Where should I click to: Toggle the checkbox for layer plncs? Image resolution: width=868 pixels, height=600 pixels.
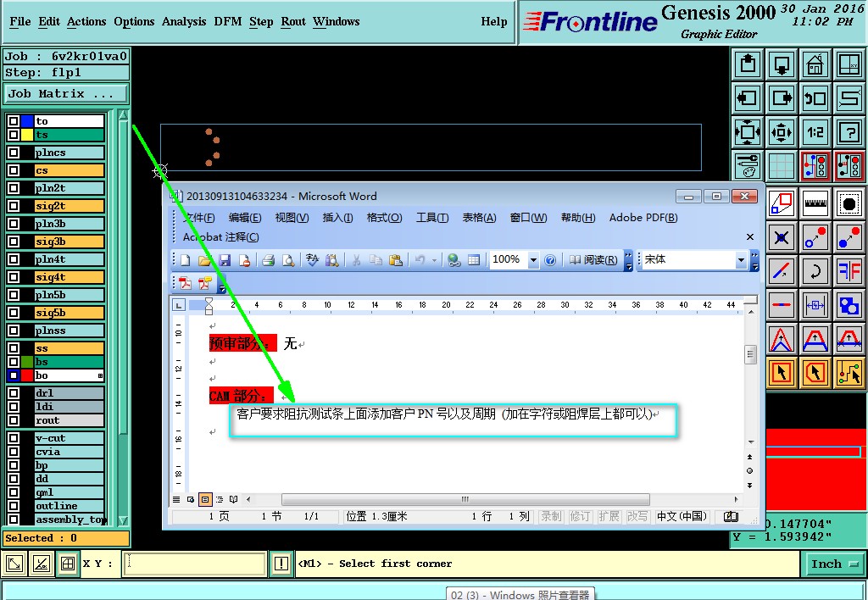[x=14, y=153]
